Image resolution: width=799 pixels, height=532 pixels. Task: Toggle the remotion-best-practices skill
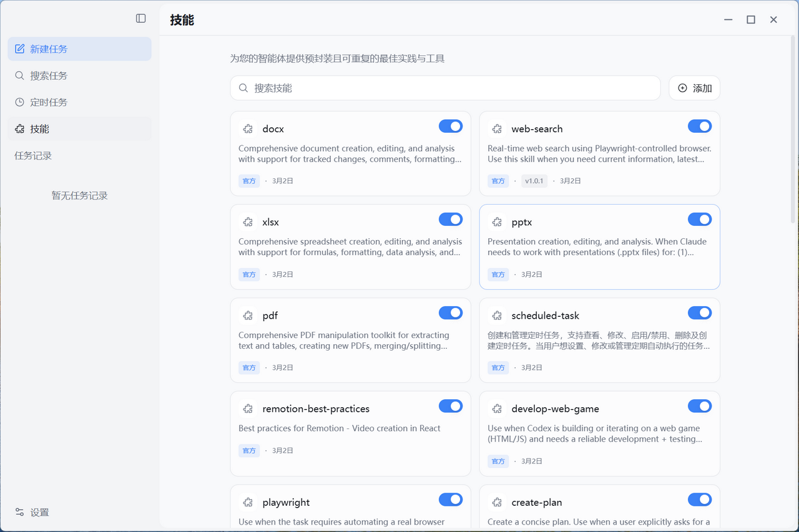pos(451,406)
